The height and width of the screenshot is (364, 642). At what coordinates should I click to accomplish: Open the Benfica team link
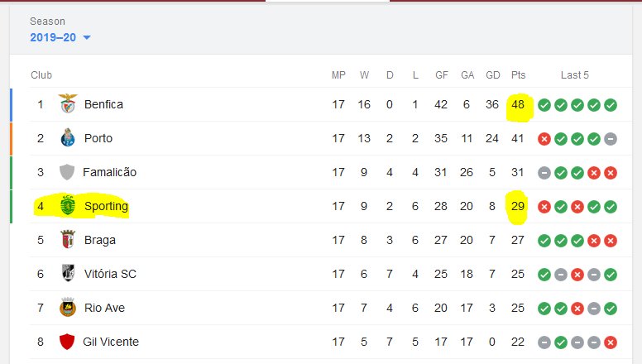103,104
